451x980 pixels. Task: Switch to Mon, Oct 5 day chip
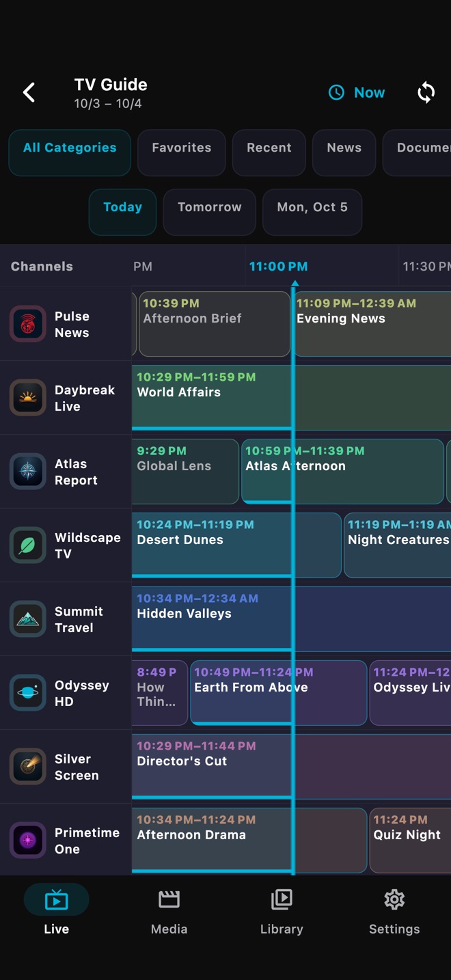(x=312, y=212)
